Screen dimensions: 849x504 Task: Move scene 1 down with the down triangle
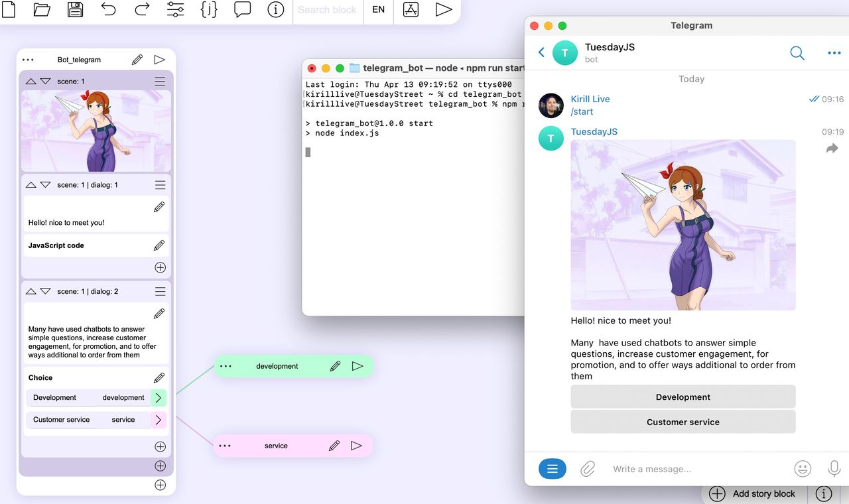(x=45, y=81)
